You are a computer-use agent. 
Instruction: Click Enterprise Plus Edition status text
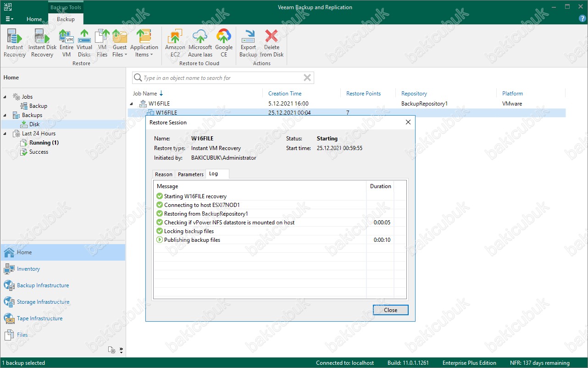(x=469, y=363)
